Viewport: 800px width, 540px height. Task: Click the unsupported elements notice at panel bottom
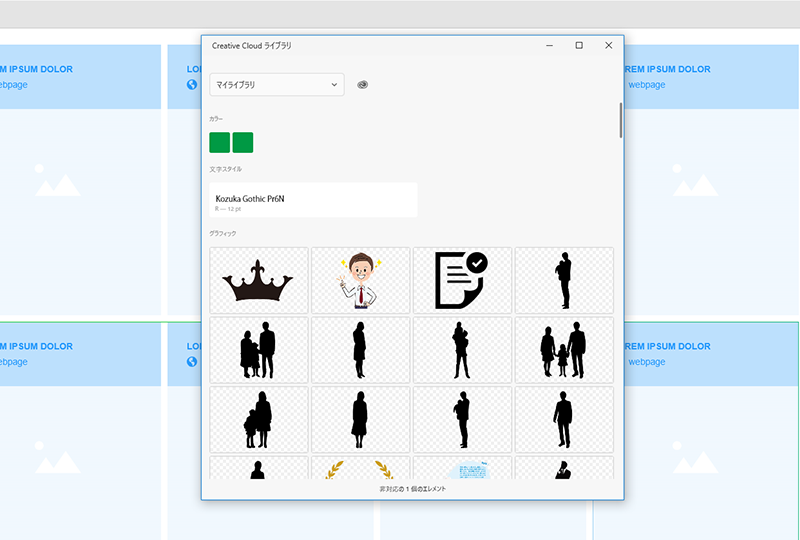[x=412, y=489]
